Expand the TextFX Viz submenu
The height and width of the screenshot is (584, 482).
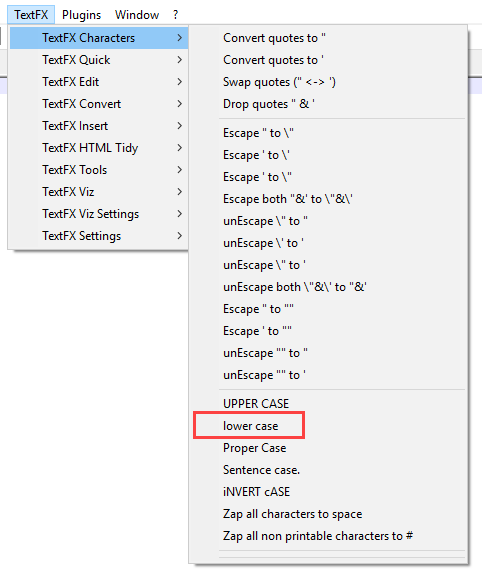(99, 191)
